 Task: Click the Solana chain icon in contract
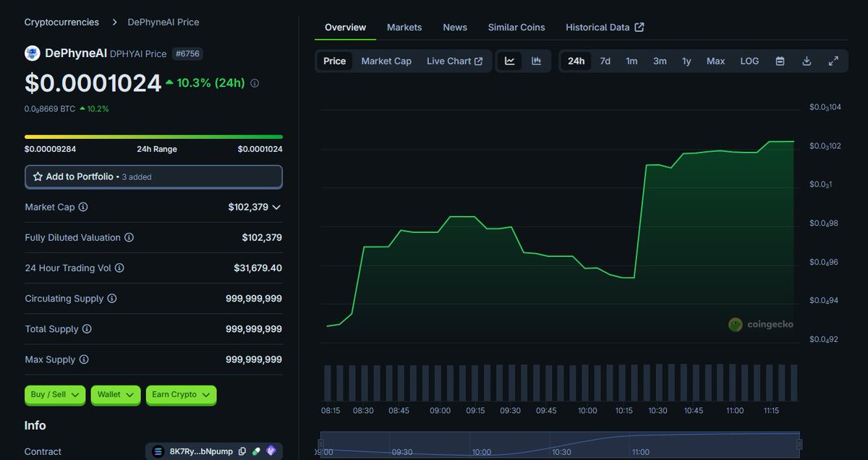[158, 451]
